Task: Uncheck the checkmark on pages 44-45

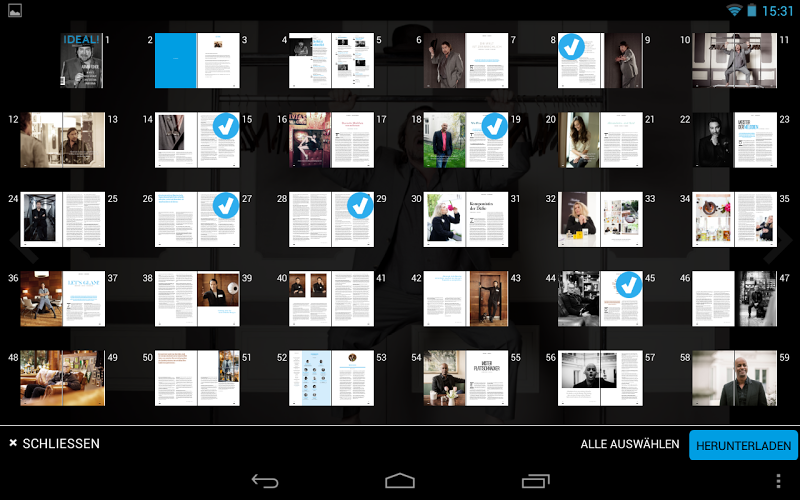Action: pyautogui.click(x=629, y=285)
